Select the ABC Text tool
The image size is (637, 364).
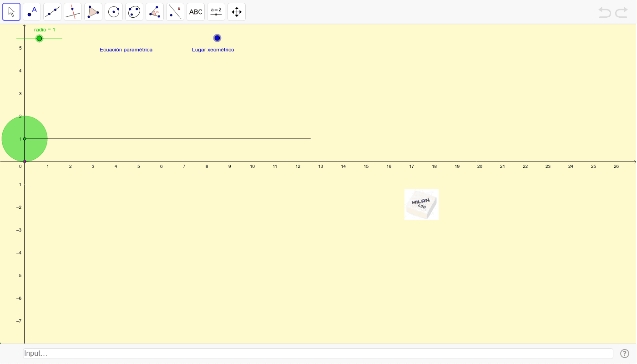click(196, 12)
